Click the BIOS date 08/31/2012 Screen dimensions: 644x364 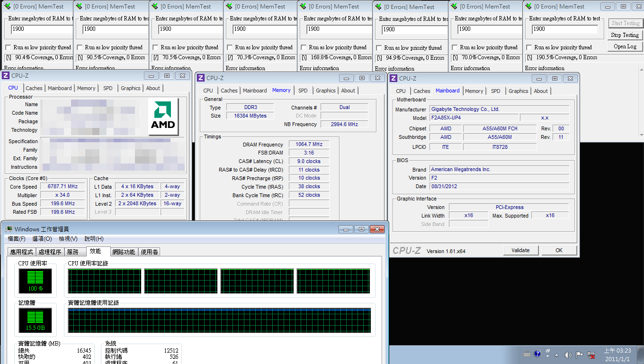coord(499,186)
